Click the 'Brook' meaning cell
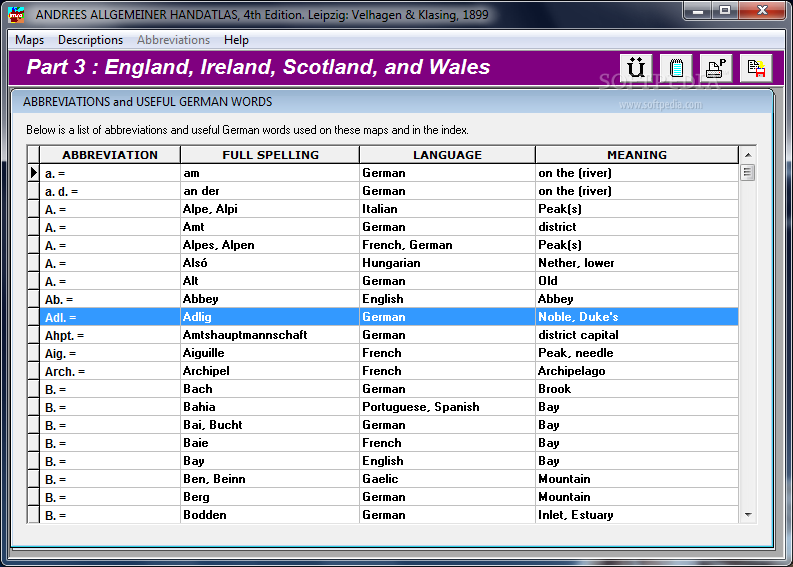 coord(637,389)
